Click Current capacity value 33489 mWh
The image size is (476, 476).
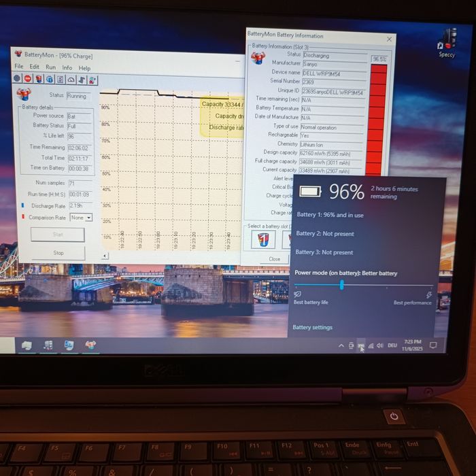330,171
